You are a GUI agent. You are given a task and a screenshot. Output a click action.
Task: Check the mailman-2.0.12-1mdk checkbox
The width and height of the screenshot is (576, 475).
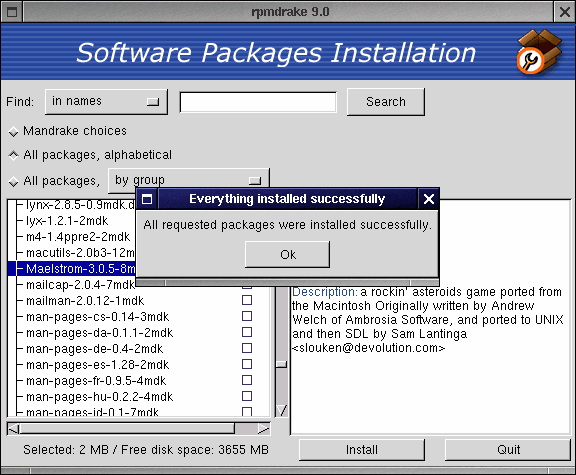[x=247, y=300]
